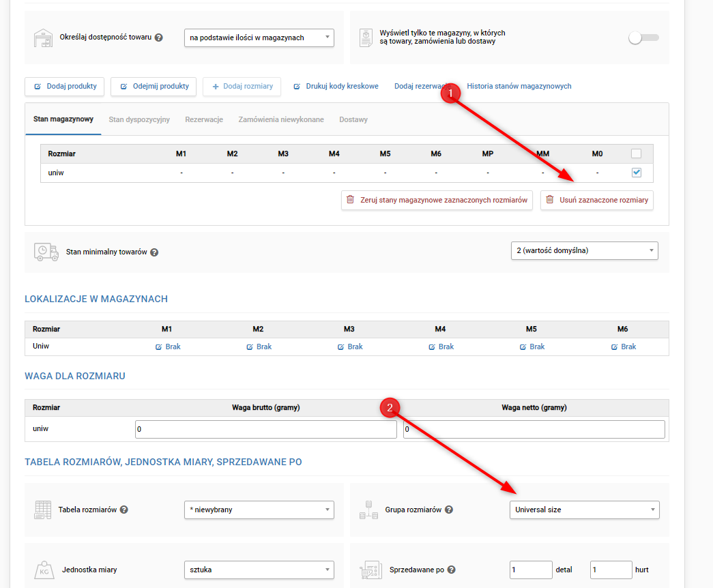
Task: Click trash icon on Usuń zaznaczone rozmiary
Action: [550, 200]
